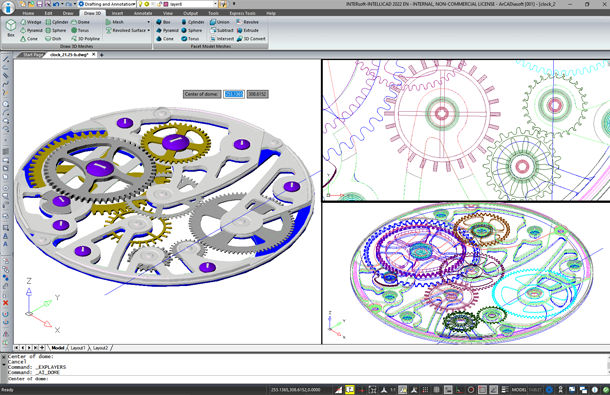Open the quick access toolbar customize arrow
The width and height of the screenshot is (610, 395).
coord(234,4)
